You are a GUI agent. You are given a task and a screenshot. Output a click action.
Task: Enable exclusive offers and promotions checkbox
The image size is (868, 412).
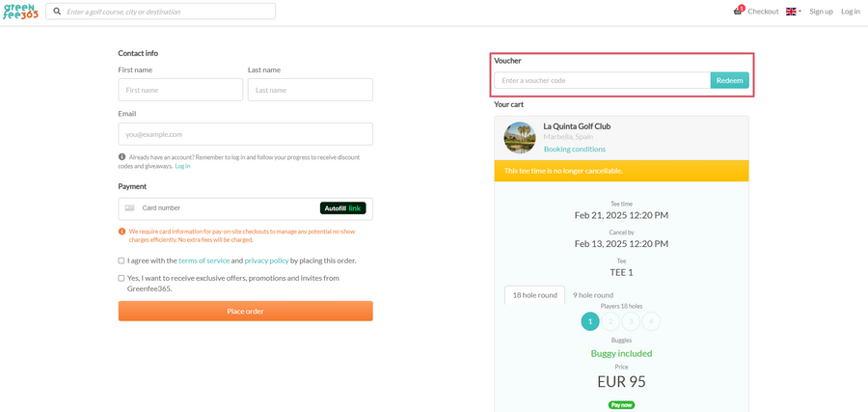pyautogui.click(x=122, y=278)
